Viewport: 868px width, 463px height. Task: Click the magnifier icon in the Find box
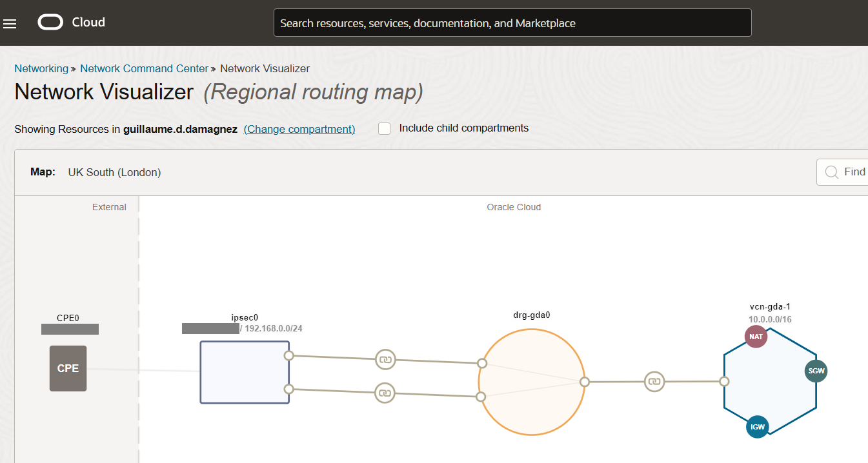832,172
